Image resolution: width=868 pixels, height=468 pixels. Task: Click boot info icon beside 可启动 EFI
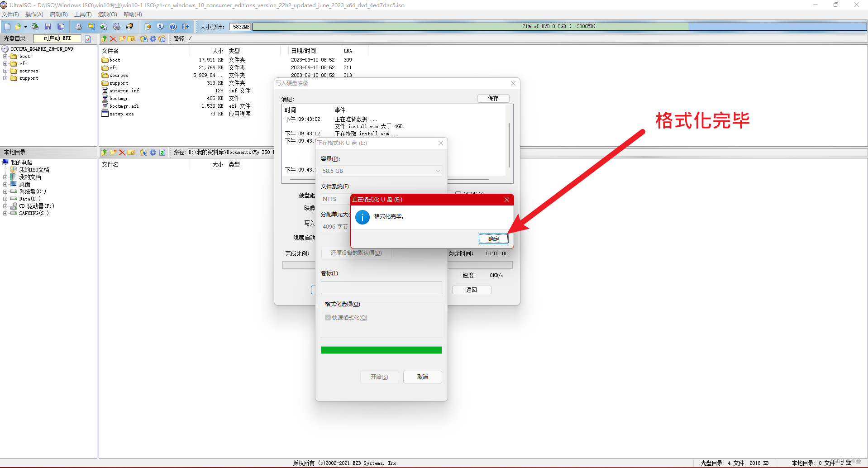click(88, 39)
